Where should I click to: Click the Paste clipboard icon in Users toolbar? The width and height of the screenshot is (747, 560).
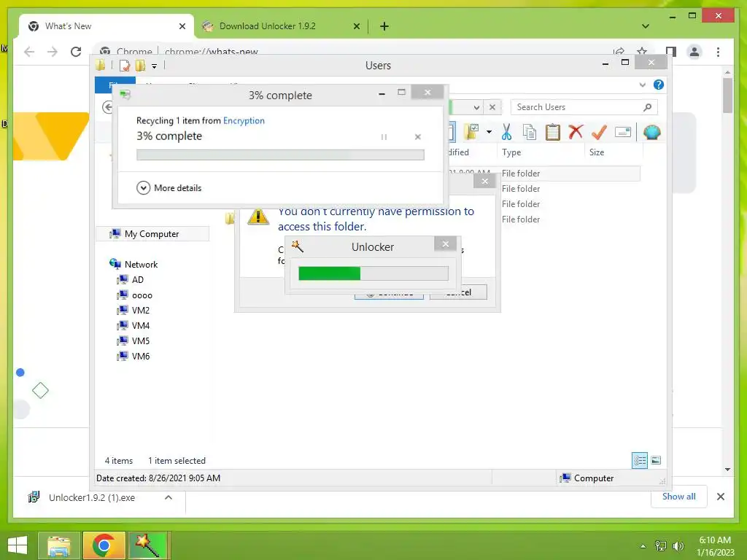pos(553,132)
